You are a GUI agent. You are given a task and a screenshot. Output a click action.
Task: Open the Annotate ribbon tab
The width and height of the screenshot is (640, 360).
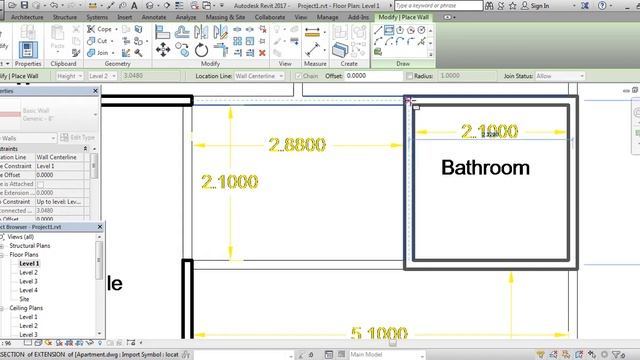point(154,17)
